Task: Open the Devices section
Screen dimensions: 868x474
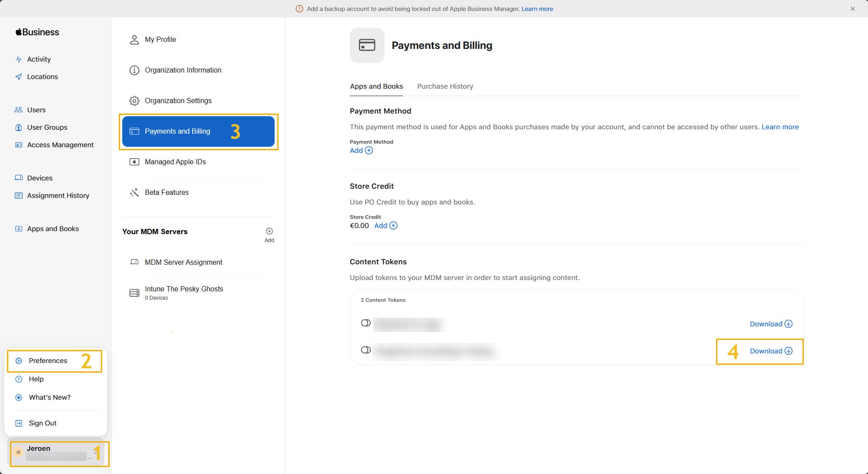Action: (39, 178)
